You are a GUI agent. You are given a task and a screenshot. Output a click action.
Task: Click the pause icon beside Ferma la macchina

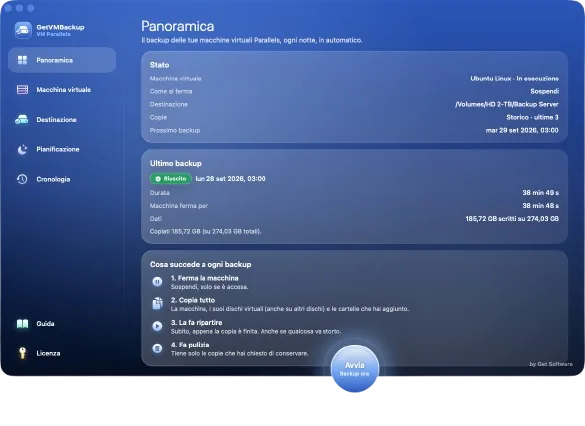(157, 282)
